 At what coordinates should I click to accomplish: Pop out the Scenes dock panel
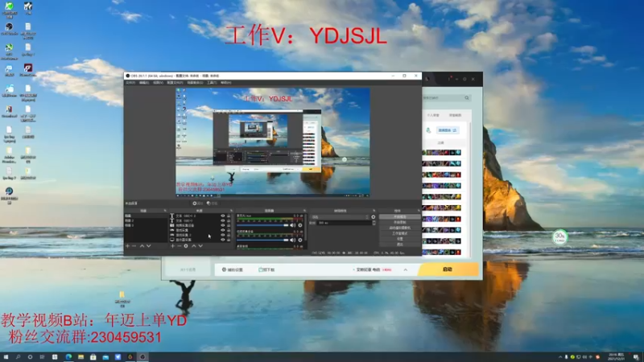(165, 211)
